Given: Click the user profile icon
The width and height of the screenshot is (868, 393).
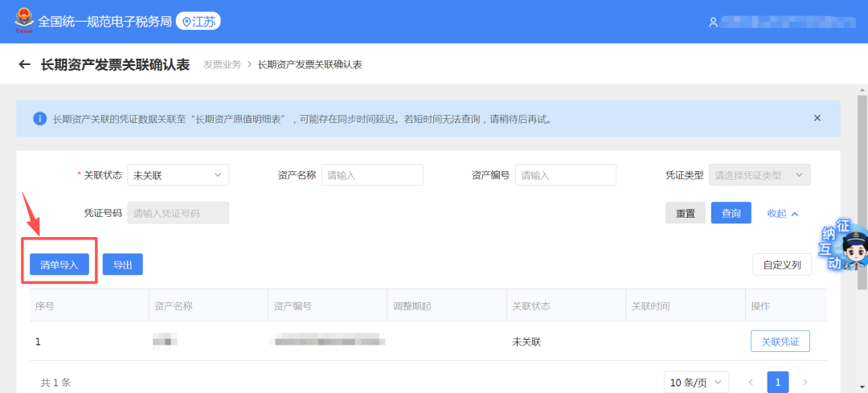Looking at the screenshot, I should click(713, 23).
